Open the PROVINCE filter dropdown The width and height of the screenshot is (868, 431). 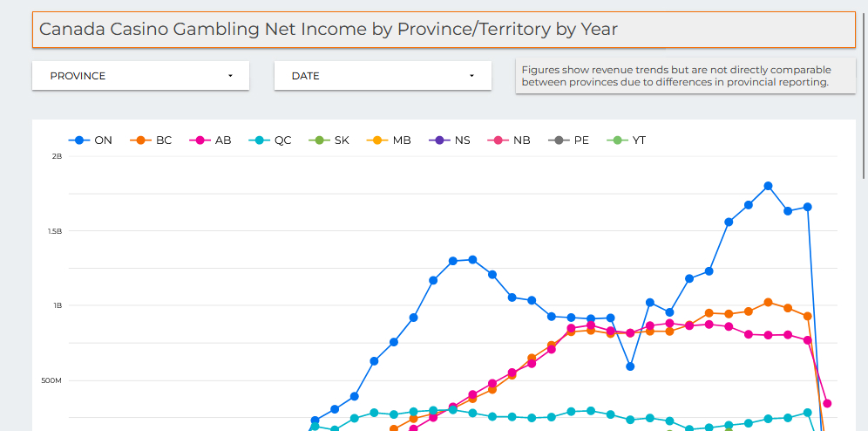[140, 76]
